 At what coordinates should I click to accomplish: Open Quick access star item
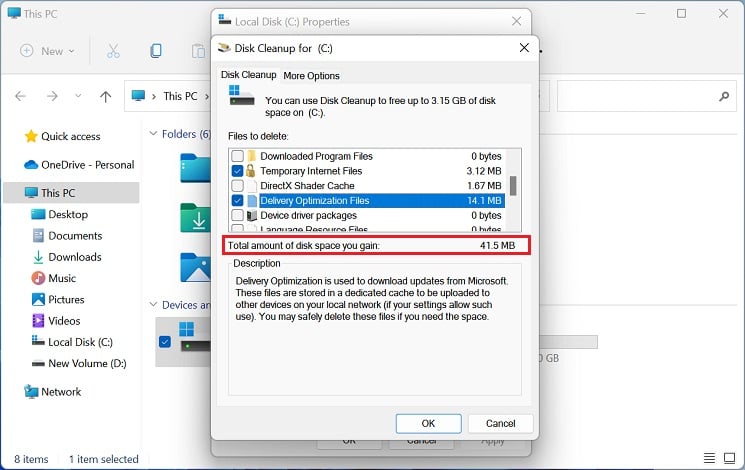tap(62, 136)
